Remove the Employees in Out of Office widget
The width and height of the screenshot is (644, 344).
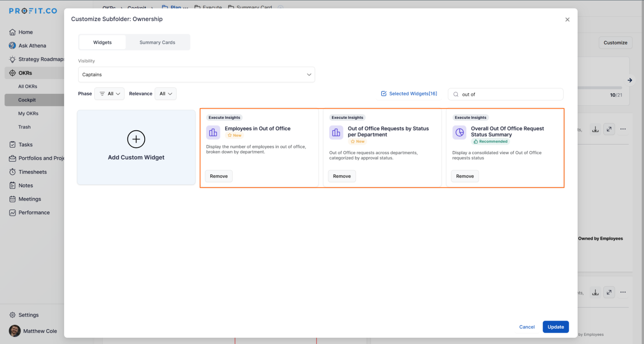coord(218,176)
